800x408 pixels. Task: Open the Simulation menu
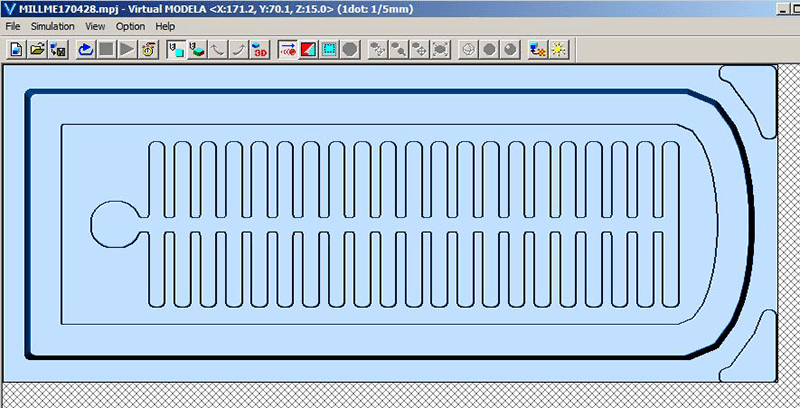(x=53, y=27)
